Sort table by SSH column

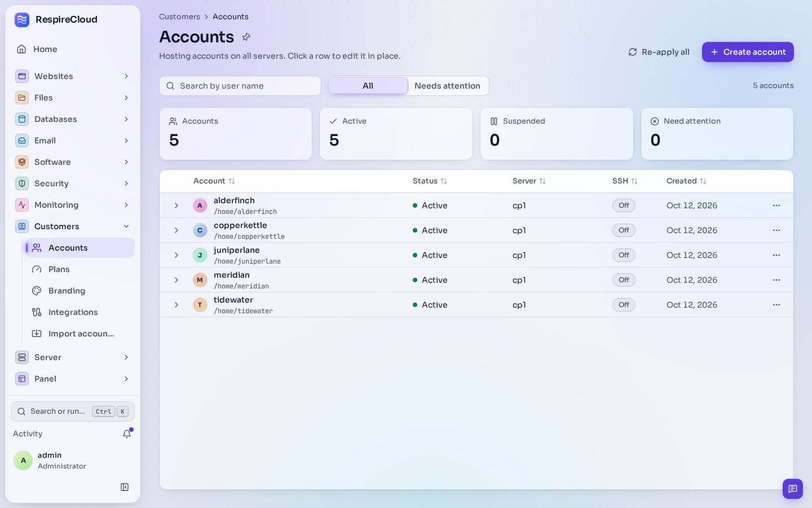pos(625,181)
